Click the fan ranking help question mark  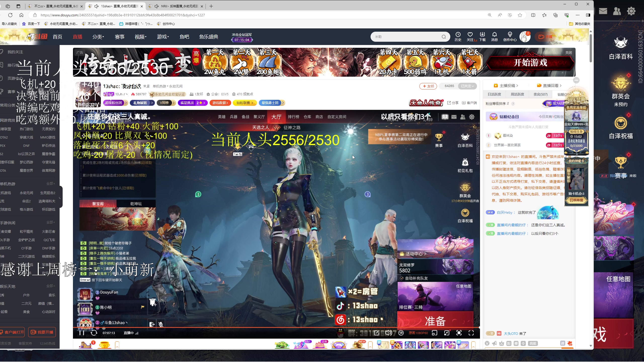513,104
